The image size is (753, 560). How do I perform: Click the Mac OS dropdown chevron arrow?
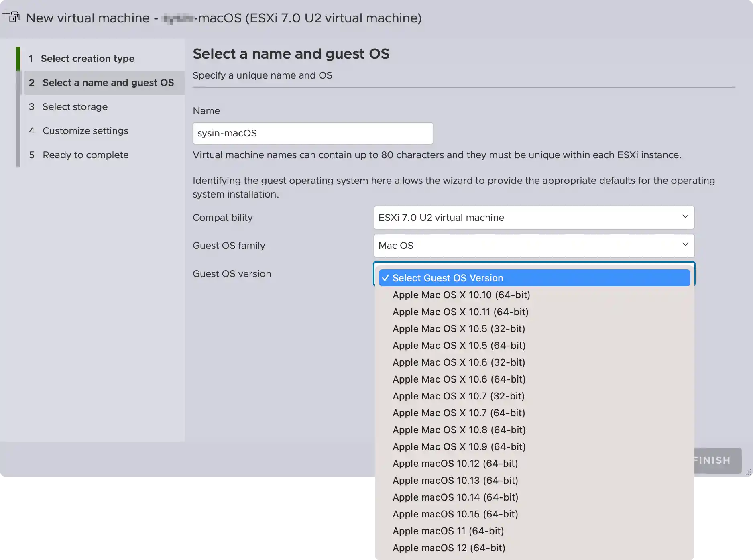[685, 245]
